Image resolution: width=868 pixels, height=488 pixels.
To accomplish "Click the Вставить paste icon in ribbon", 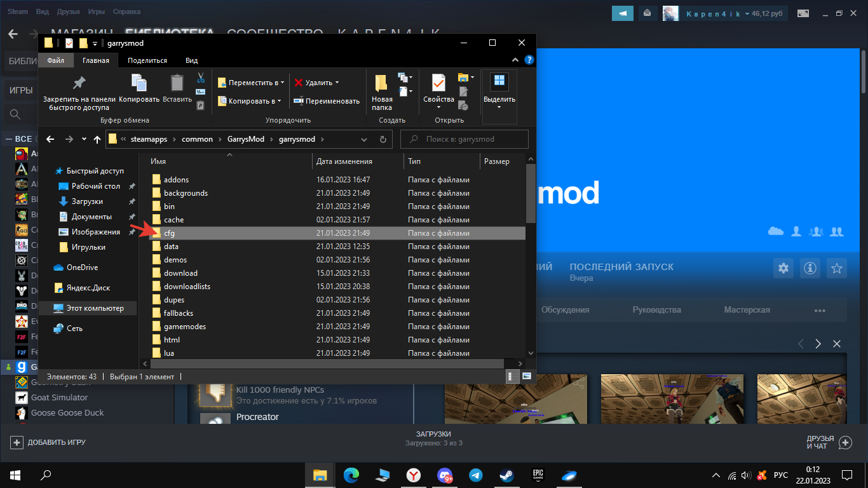I will tap(177, 89).
